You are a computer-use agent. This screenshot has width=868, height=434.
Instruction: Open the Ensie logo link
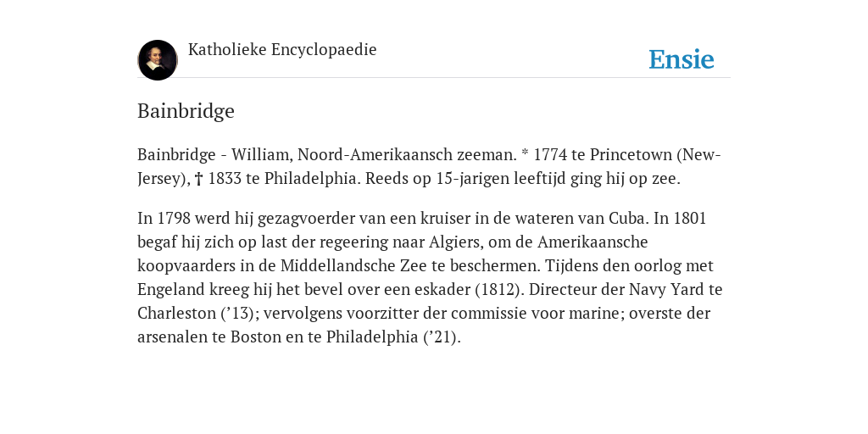tap(681, 59)
